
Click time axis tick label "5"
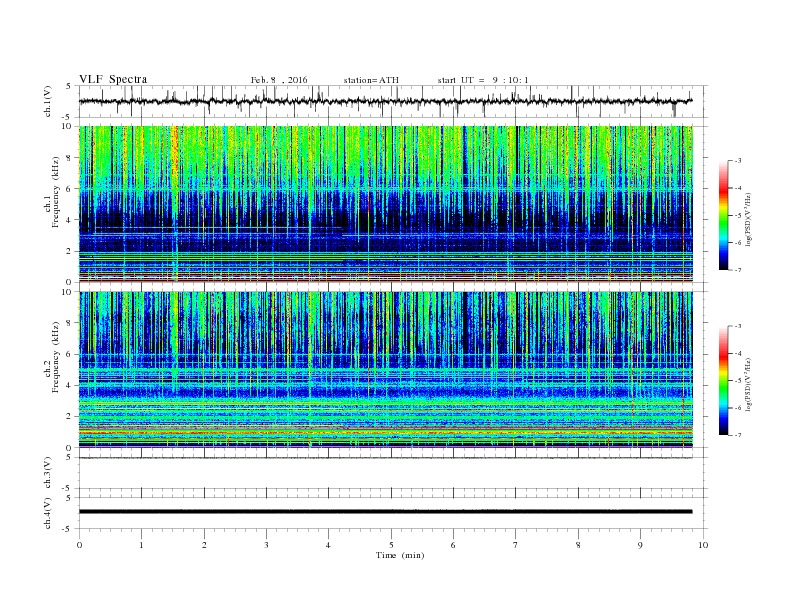pos(391,545)
